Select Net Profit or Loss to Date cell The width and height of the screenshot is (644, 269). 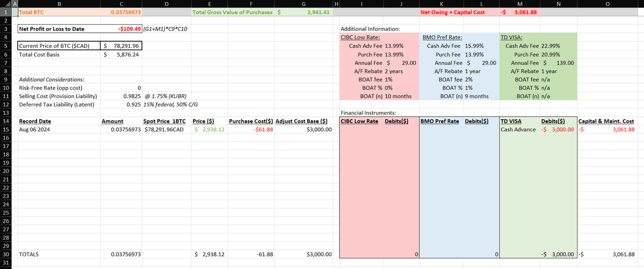click(x=59, y=29)
